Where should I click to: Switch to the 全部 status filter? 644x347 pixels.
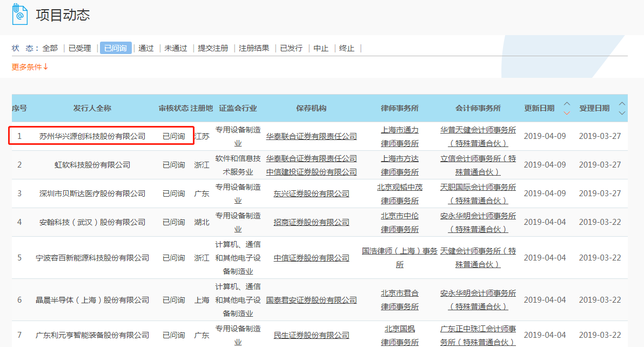[50, 48]
